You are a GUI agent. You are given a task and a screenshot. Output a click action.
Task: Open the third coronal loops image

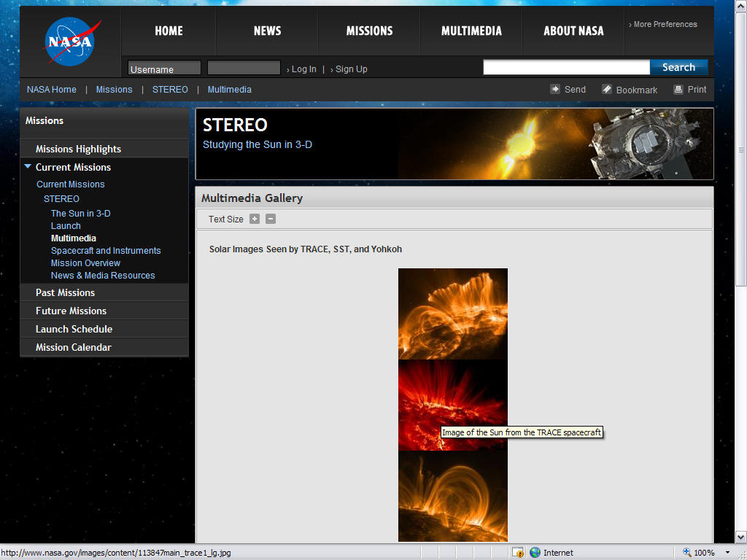(453, 496)
